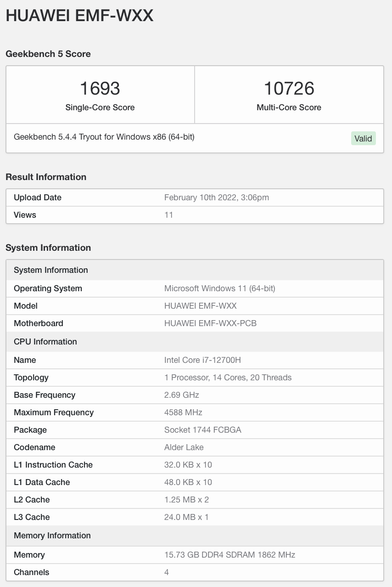Screen dimensions: 392x587
Task: Select the HUAWEI EMF-WXX page title
Action: (79, 16)
